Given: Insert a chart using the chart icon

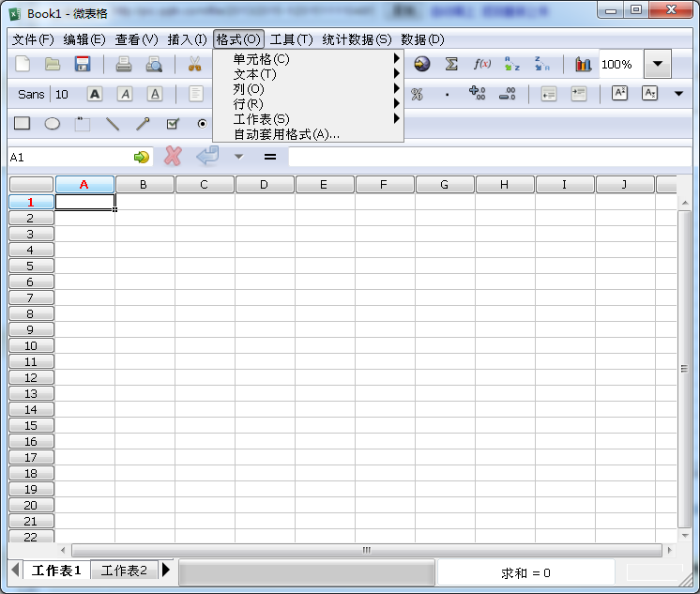Looking at the screenshot, I should (x=584, y=64).
